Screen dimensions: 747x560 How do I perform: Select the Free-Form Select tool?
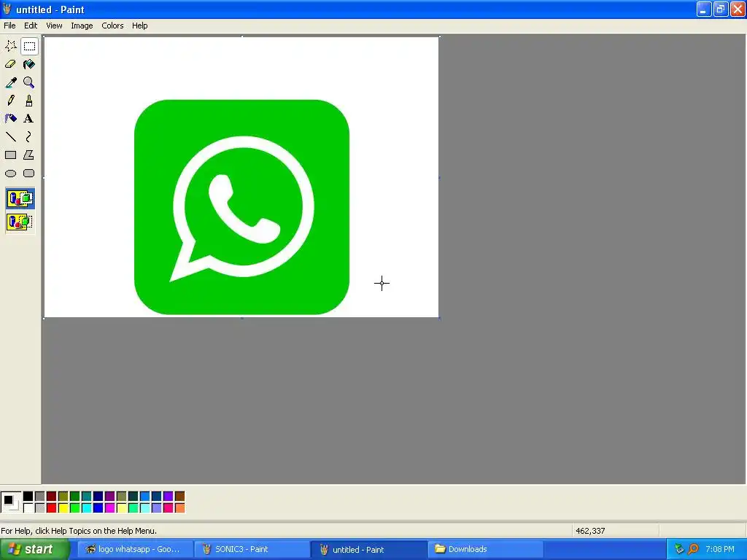click(10, 46)
